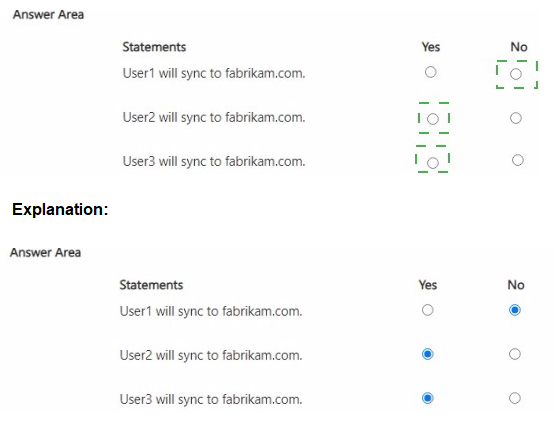The height and width of the screenshot is (434, 554).
Task: Select empty No radio for User2 under Explanation
Action: click(x=515, y=354)
